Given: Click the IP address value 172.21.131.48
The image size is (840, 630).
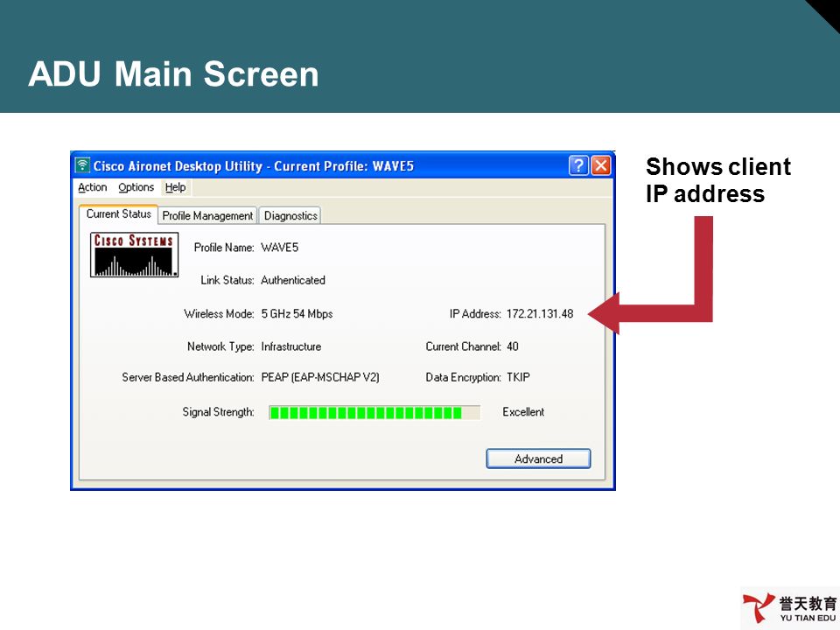Looking at the screenshot, I should 540,314.
